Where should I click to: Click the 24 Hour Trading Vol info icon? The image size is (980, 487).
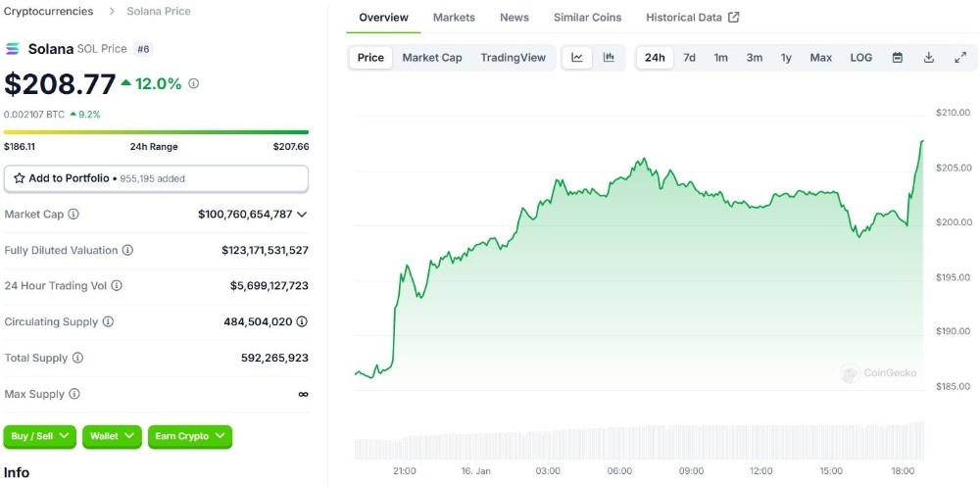(117, 286)
